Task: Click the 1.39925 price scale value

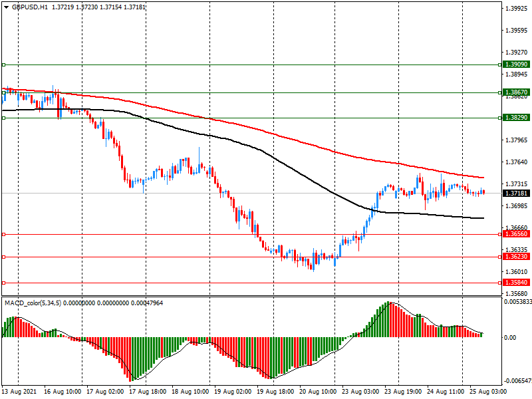Action: tap(517, 9)
